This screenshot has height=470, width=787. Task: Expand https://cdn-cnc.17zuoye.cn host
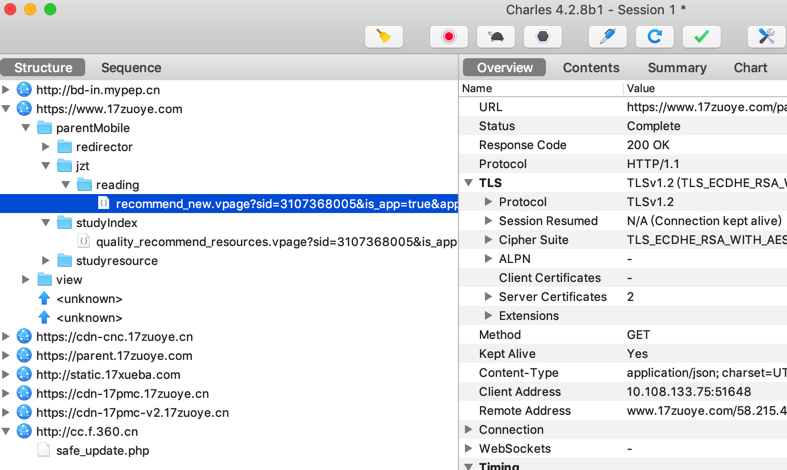tap(6, 336)
